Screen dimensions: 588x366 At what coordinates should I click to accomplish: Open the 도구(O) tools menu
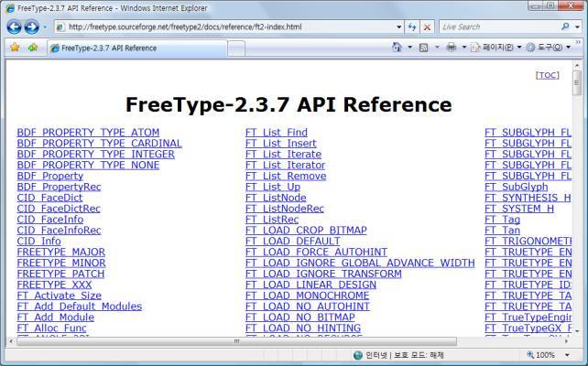click(549, 48)
